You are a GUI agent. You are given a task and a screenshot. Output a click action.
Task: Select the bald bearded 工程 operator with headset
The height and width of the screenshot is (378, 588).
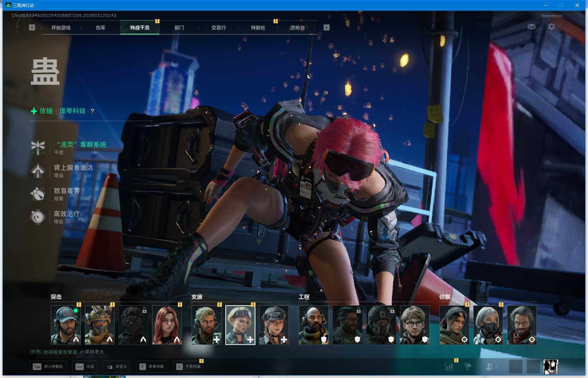pyautogui.click(x=314, y=325)
